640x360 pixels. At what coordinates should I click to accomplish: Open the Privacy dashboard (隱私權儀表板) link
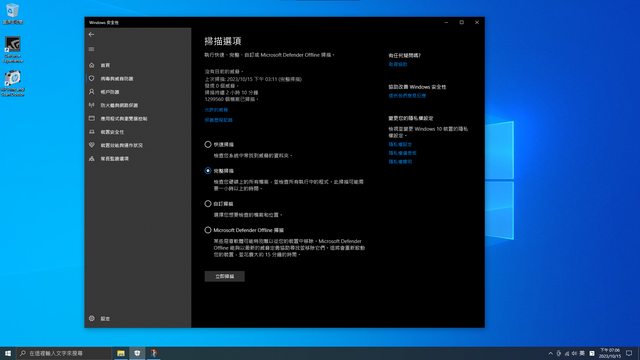click(402, 153)
